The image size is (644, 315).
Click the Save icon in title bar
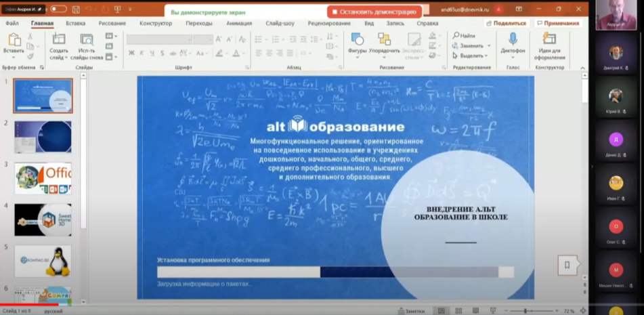pyautogui.click(x=76, y=9)
